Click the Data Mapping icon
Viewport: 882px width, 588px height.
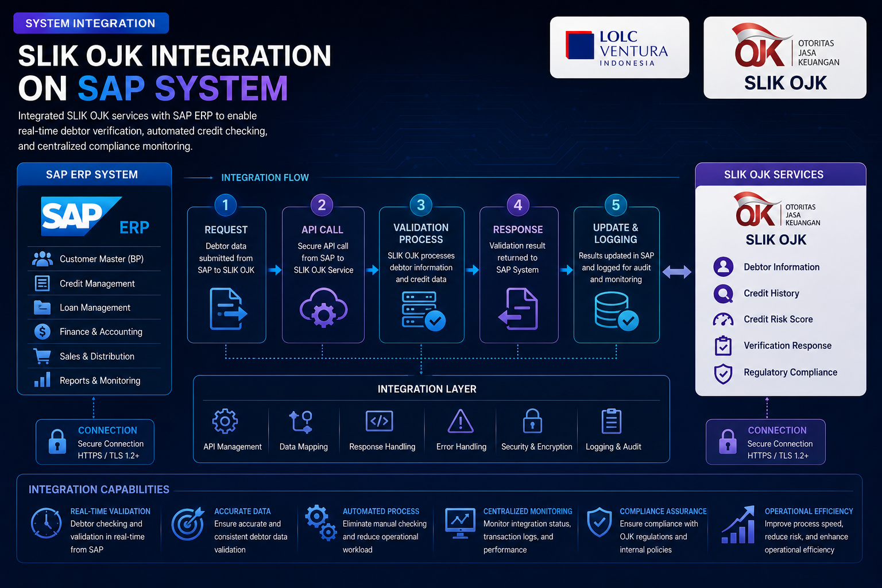tap(301, 421)
